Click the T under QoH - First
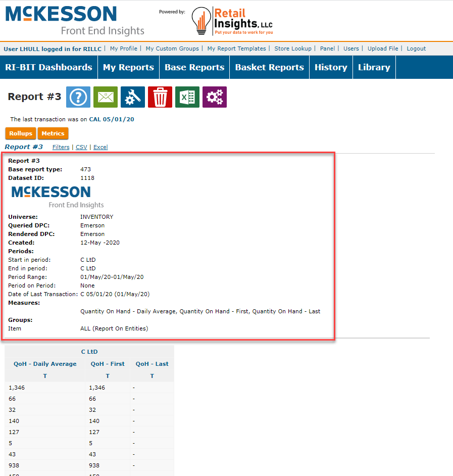Image resolution: width=453 pixels, height=476 pixels. 108,376
